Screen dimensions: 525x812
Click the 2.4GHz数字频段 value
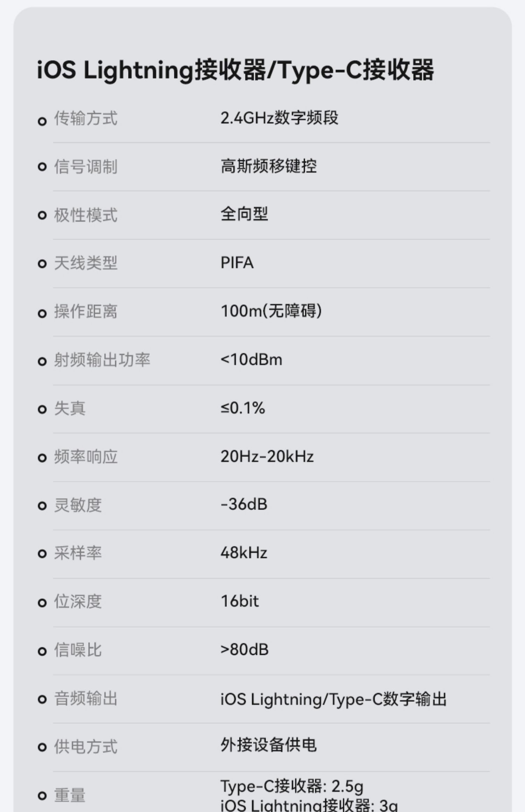[x=279, y=118]
